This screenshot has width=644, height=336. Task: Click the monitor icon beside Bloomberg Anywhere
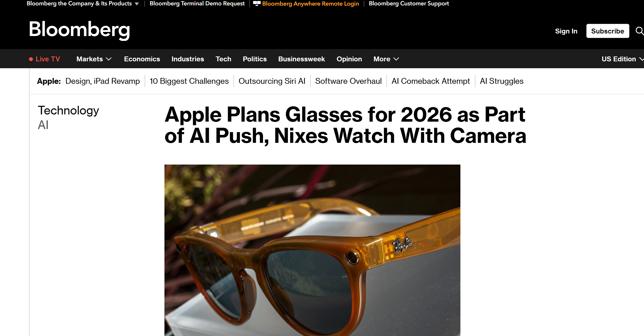click(x=257, y=4)
